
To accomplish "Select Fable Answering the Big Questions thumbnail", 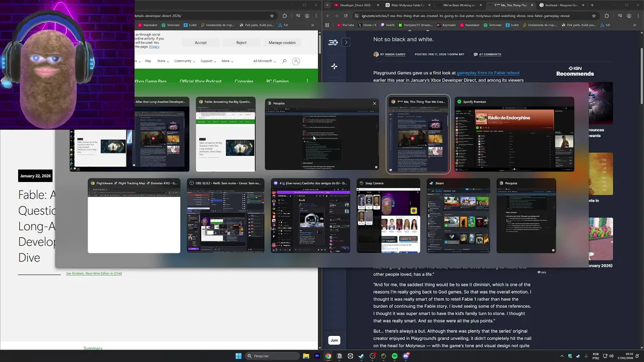I will [x=225, y=134].
